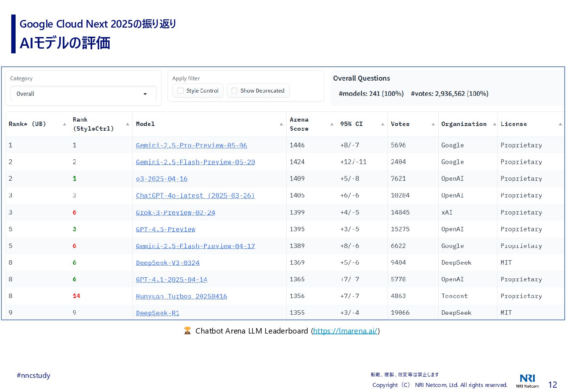The height and width of the screenshot is (392, 566).
Task: Select the xAI organization cell
Action: pos(447,212)
